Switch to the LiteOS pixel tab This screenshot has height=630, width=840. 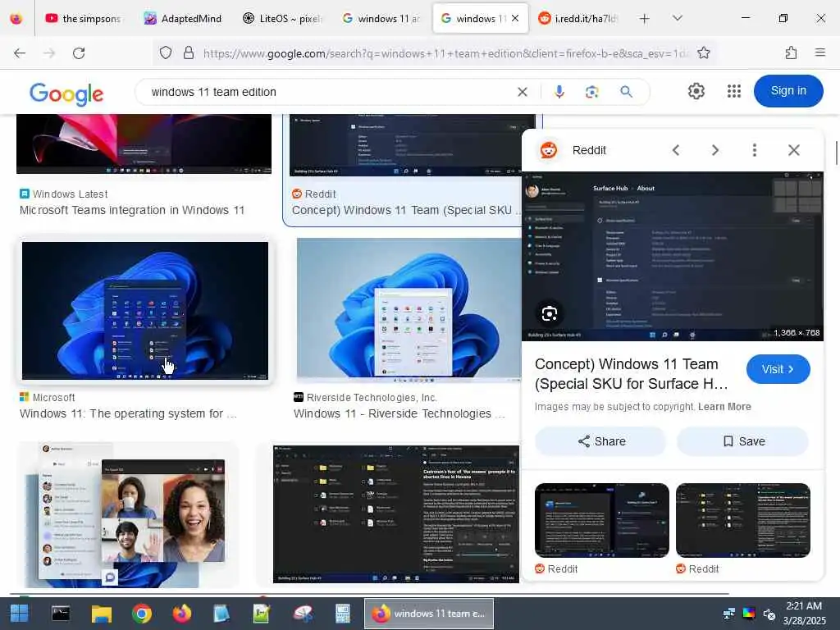(x=282, y=19)
